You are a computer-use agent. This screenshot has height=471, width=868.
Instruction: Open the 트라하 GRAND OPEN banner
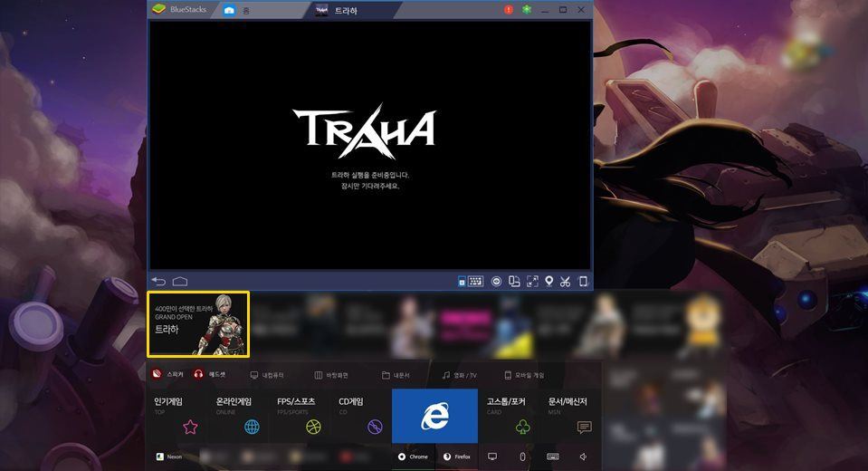pos(198,324)
